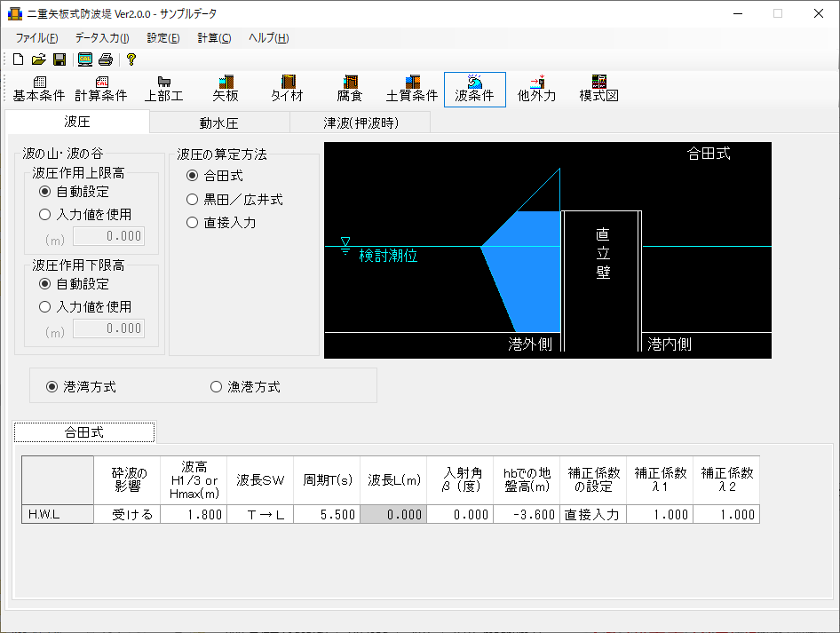
Task: Open the 矢板 section
Action: (226, 90)
